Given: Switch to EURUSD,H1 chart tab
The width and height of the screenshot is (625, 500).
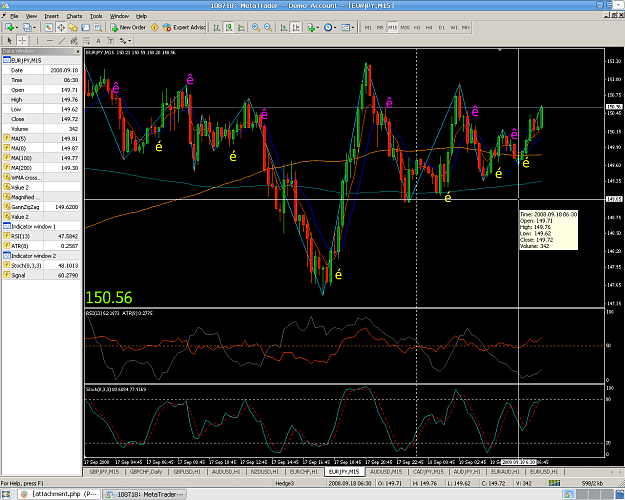Looking at the screenshot, I should pyautogui.click(x=543, y=472).
